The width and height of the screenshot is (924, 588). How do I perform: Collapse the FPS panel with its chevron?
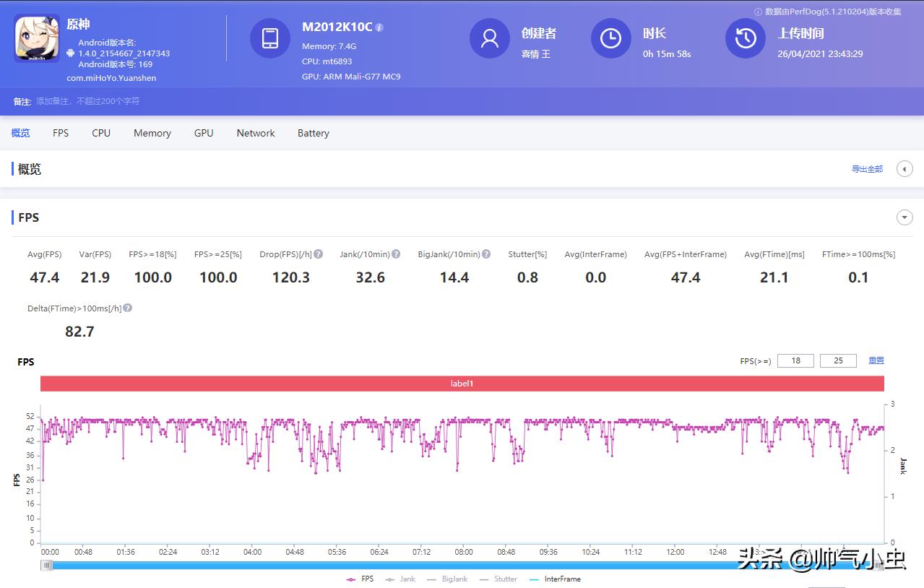(904, 217)
